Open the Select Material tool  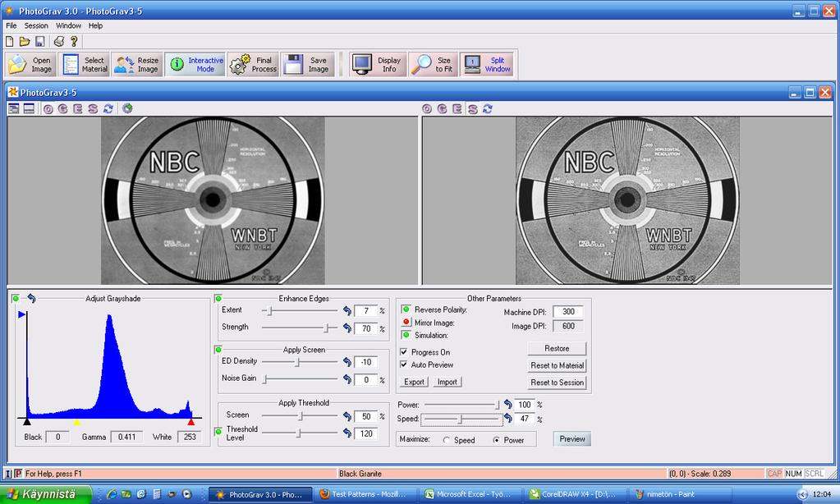pos(84,64)
